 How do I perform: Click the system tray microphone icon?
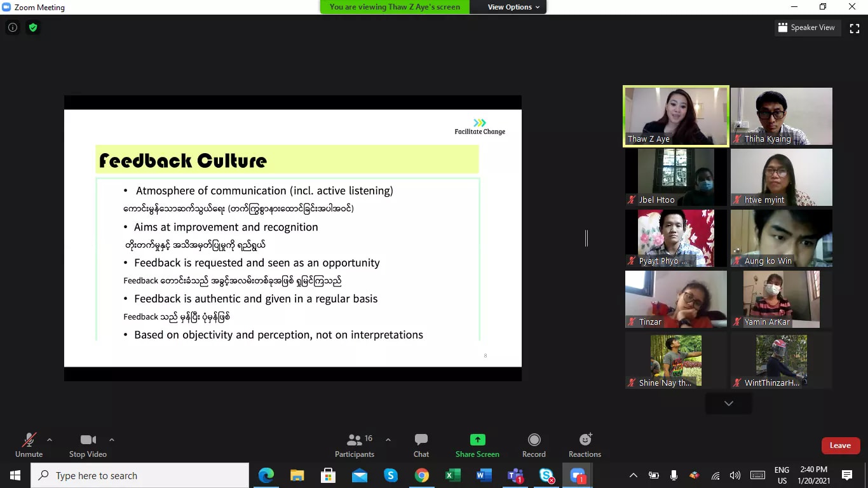coord(674,475)
